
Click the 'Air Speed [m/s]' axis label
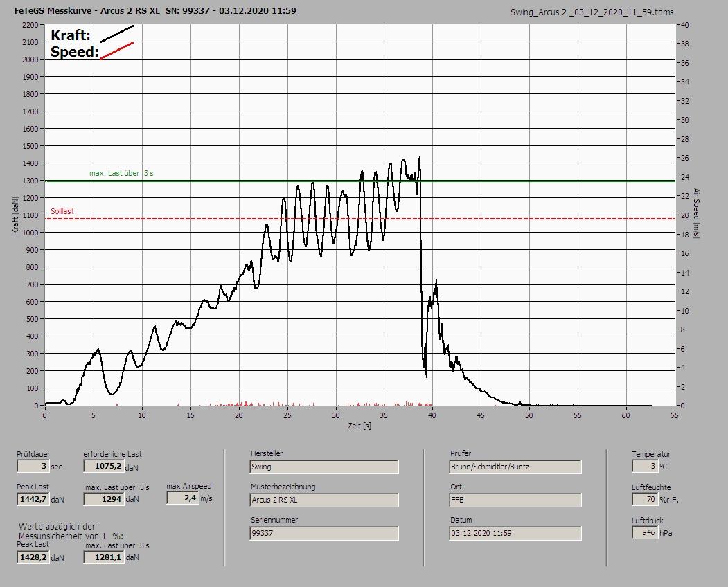click(x=696, y=213)
